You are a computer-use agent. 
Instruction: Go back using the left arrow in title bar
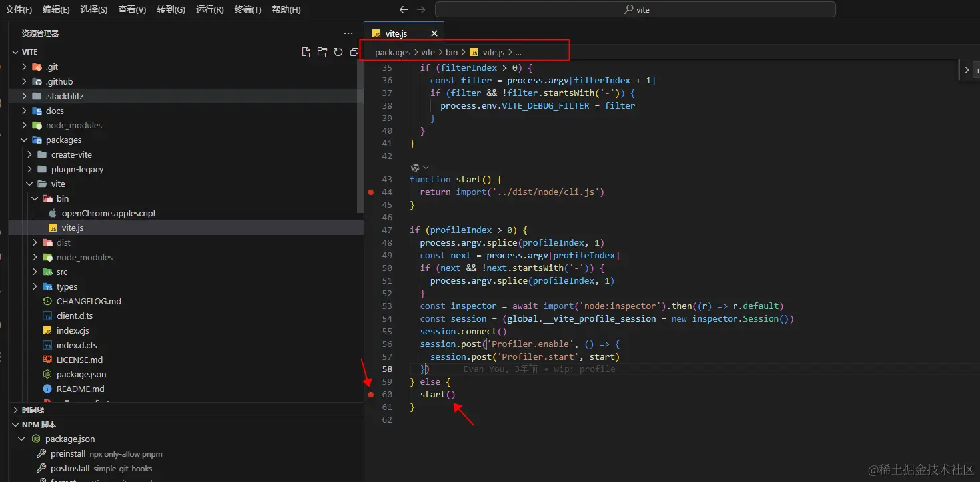403,9
